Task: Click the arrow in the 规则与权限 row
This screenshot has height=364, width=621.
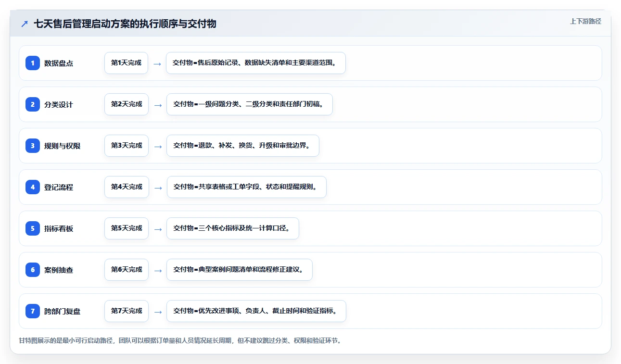Action: point(157,146)
